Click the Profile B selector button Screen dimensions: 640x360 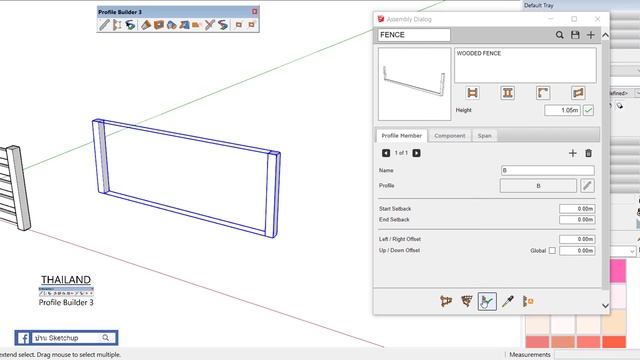[538, 186]
